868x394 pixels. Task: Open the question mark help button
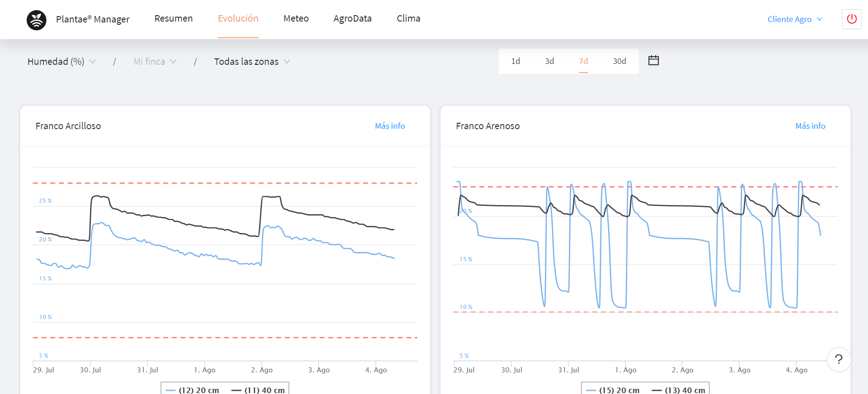point(838,359)
